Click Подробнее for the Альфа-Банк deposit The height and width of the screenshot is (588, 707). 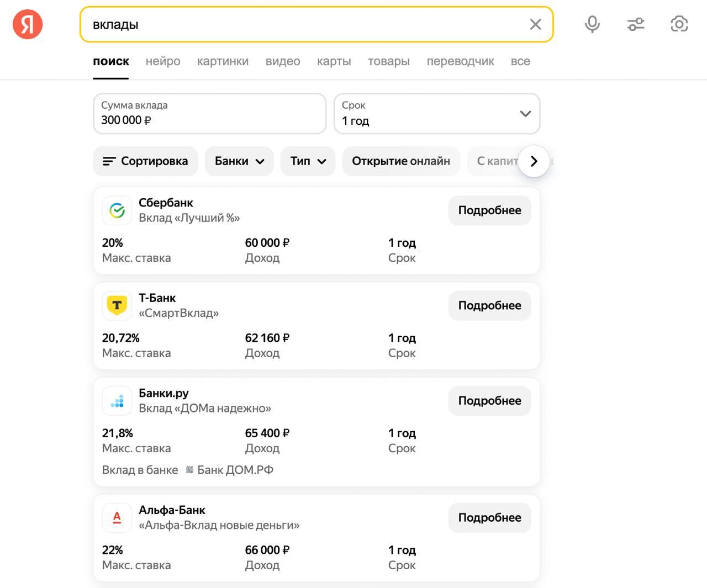[489, 518]
